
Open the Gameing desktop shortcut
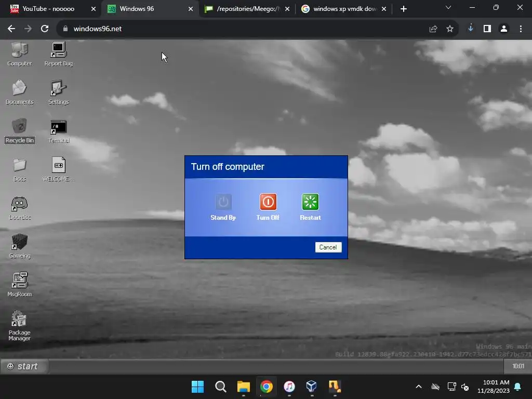(x=19, y=246)
